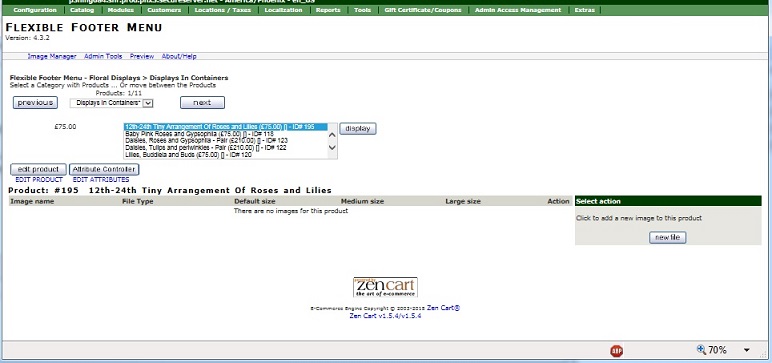Click the display button
Screen dimensions: 772x363
pyautogui.click(x=358, y=129)
